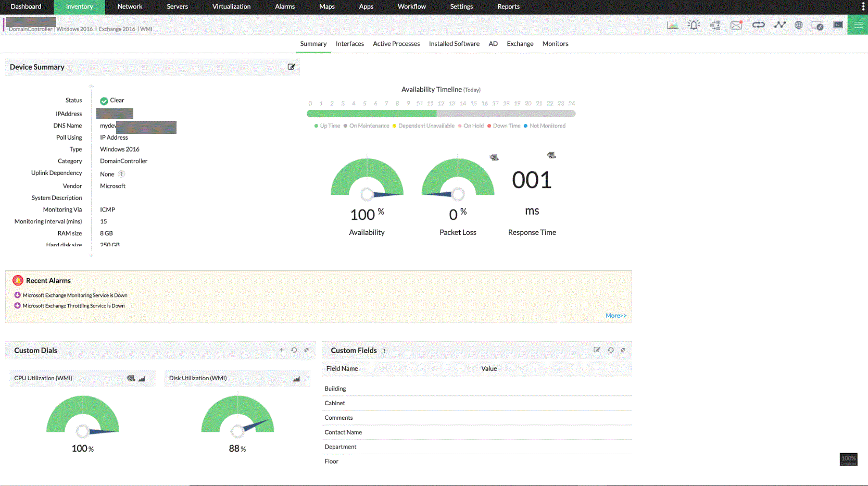Click the email notification icon with red badge
The width and height of the screenshot is (868, 486).
point(736,24)
